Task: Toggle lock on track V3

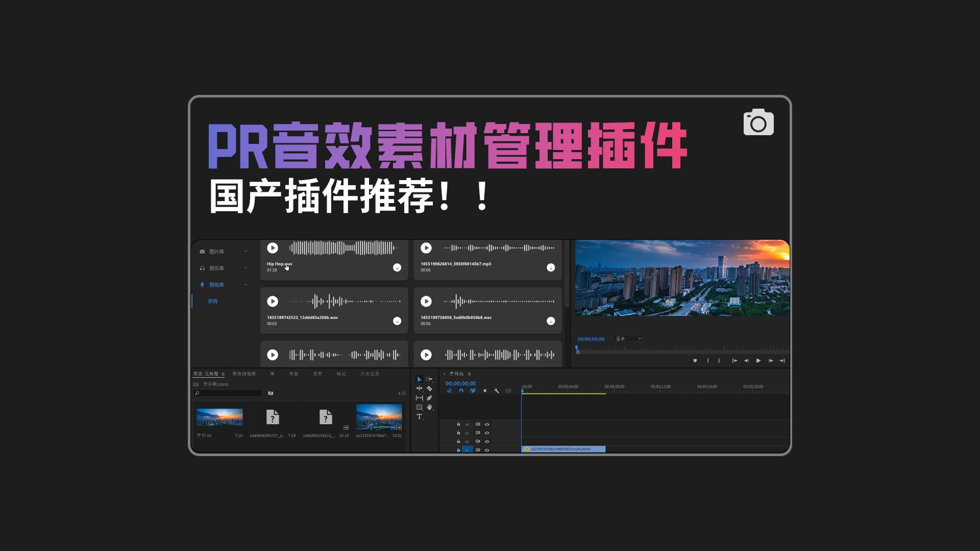Action: click(458, 433)
